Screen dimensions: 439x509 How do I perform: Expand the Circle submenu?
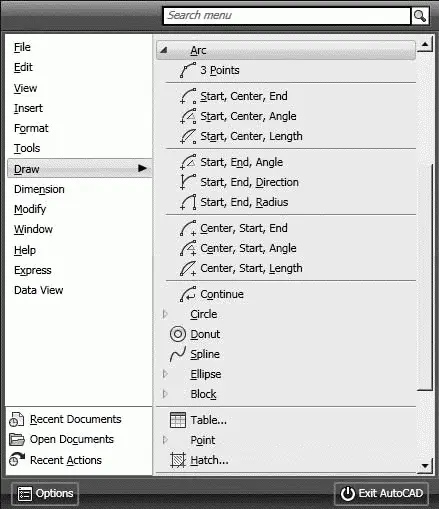(x=165, y=314)
